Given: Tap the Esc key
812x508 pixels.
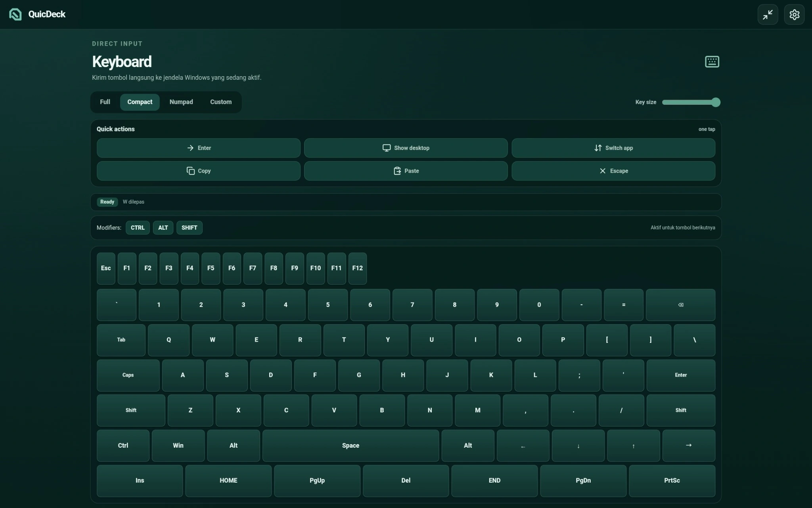Looking at the screenshot, I should [106, 268].
